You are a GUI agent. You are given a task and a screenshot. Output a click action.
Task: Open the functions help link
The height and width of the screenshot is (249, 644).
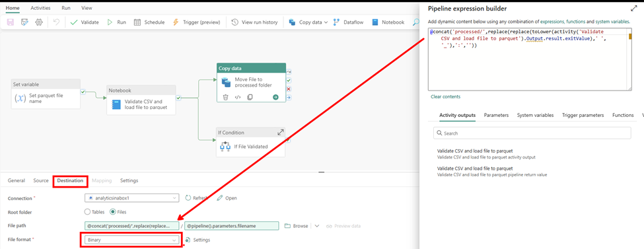click(576, 21)
